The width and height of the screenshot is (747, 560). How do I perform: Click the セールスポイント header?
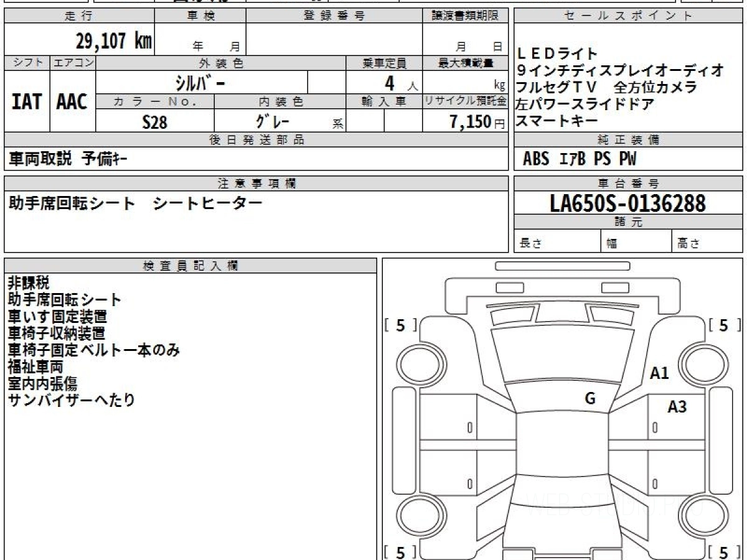tap(628, 16)
